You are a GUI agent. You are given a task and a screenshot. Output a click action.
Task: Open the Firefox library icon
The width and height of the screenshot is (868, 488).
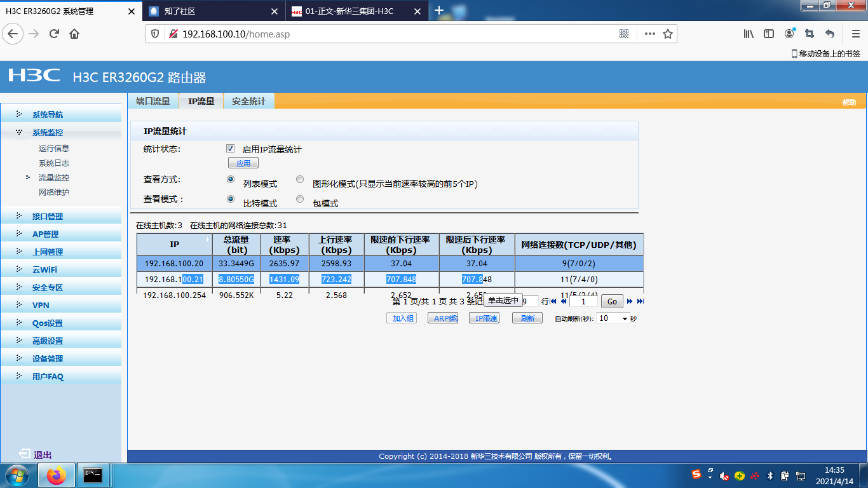point(749,34)
